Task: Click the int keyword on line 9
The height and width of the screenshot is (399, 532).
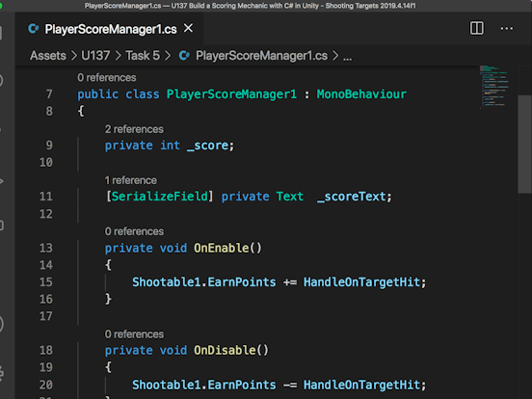Action: 170,146
